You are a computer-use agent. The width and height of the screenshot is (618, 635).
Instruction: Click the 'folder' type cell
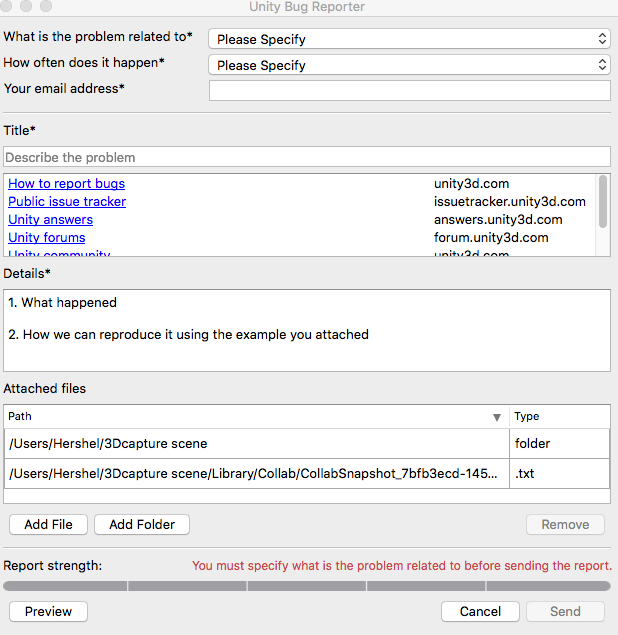[559, 443]
